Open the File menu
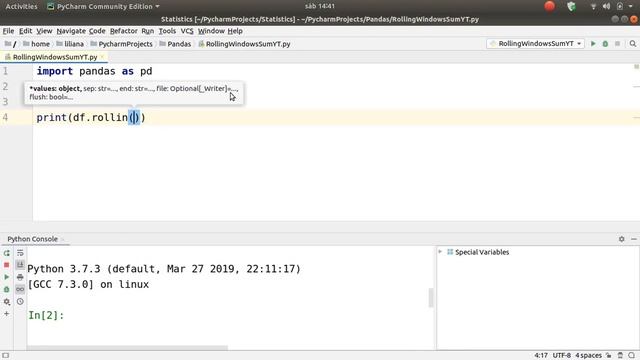 click(x=8, y=31)
